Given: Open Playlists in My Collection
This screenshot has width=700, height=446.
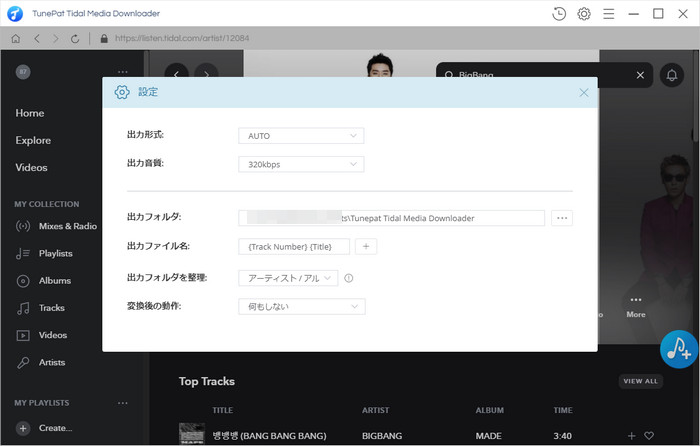Looking at the screenshot, I should (44, 253).
